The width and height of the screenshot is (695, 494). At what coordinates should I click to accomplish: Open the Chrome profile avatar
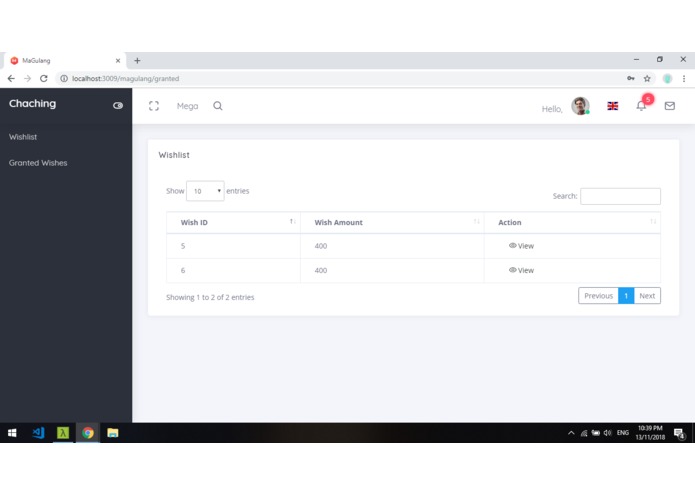click(667, 78)
